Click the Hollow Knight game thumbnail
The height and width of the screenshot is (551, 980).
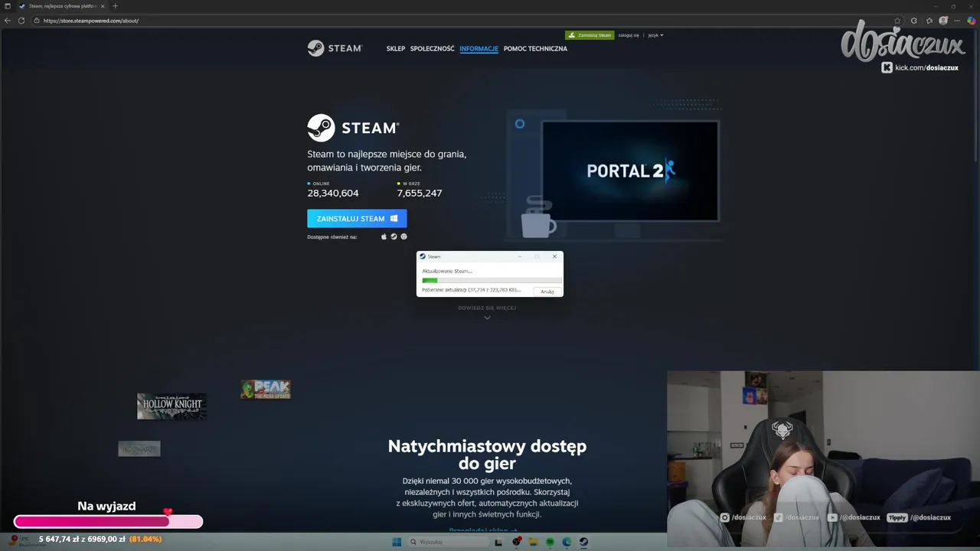171,406
